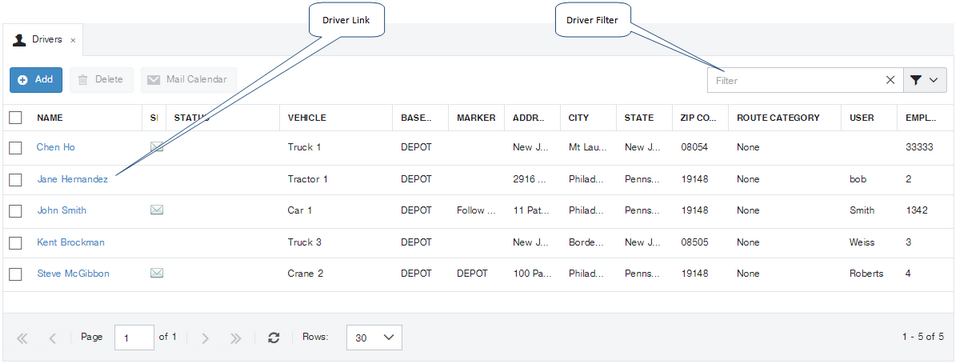This screenshot has width=956, height=364.
Task: Go to the first page
Action: [x=23, y=338]
